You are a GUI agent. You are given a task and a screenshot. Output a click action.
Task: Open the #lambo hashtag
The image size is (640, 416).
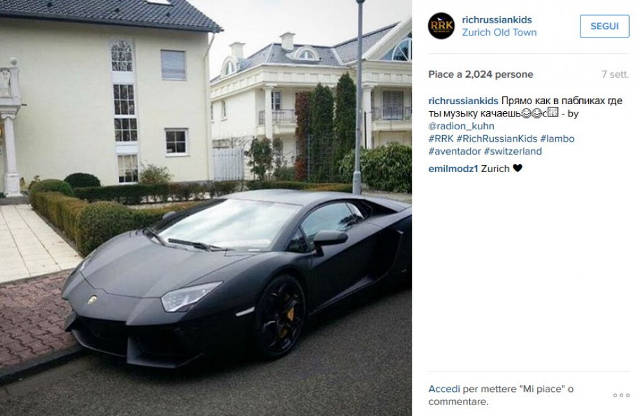pos(557,139)
